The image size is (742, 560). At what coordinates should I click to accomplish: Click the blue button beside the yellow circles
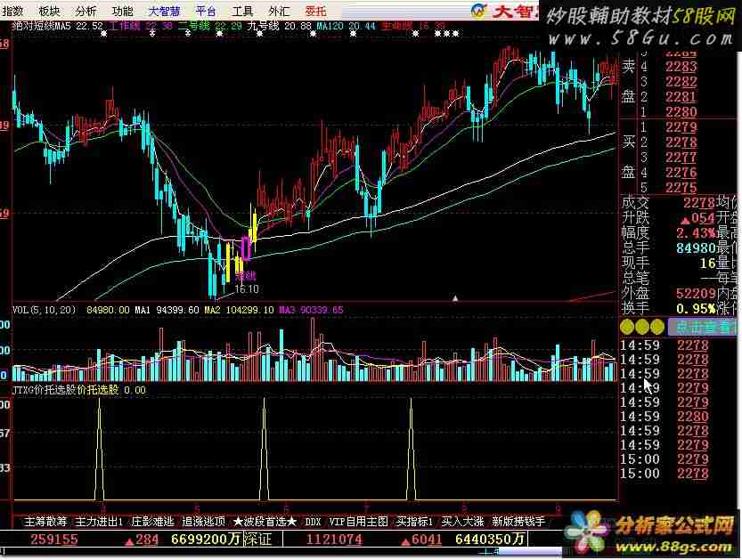[x=702, y=327]
